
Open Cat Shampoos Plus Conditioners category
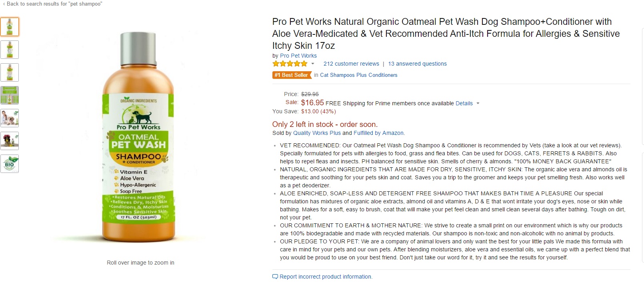pyautogui.click(x=358, y=75)
